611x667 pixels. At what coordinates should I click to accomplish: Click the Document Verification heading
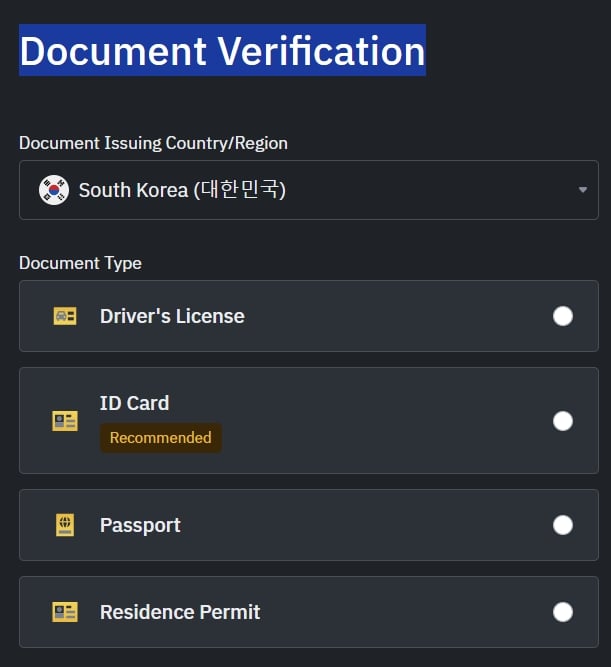pos(223,51)
